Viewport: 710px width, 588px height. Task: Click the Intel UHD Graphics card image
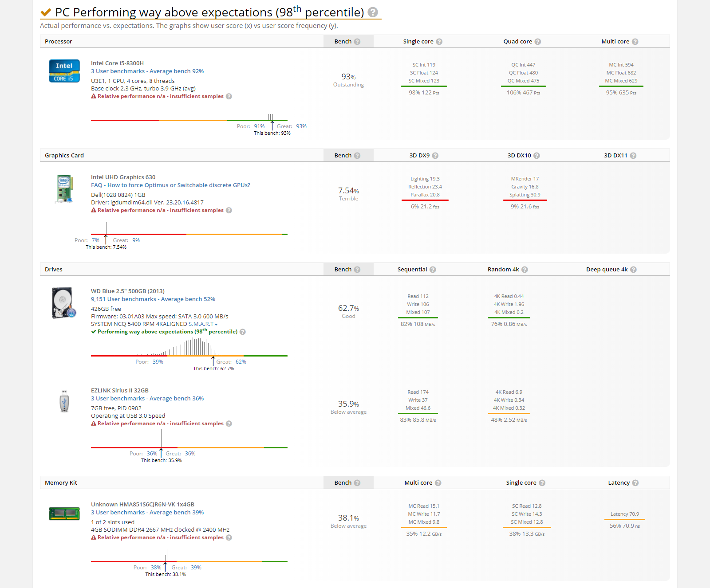[x=64, y=188]
